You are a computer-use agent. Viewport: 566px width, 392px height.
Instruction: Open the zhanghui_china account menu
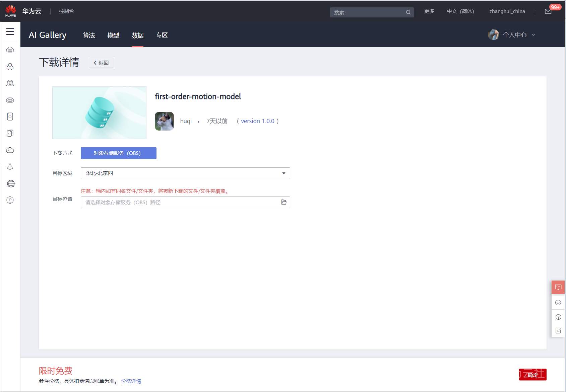507,11
